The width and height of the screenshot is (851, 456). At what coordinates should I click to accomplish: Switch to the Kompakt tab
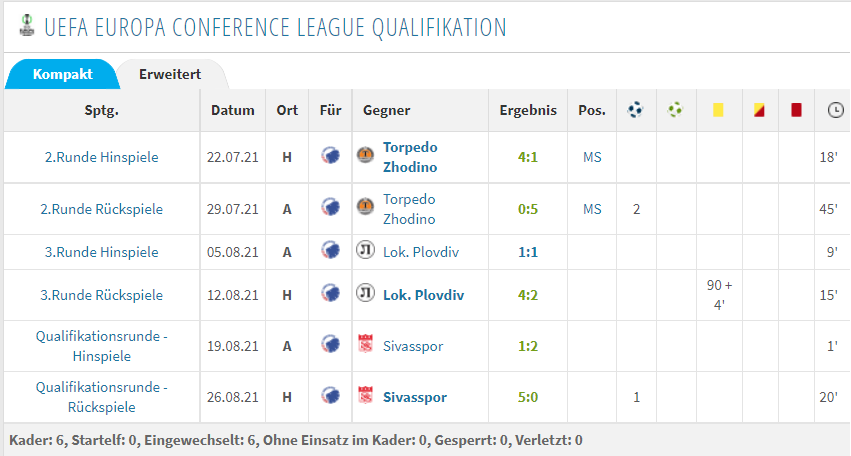point(62,74)
